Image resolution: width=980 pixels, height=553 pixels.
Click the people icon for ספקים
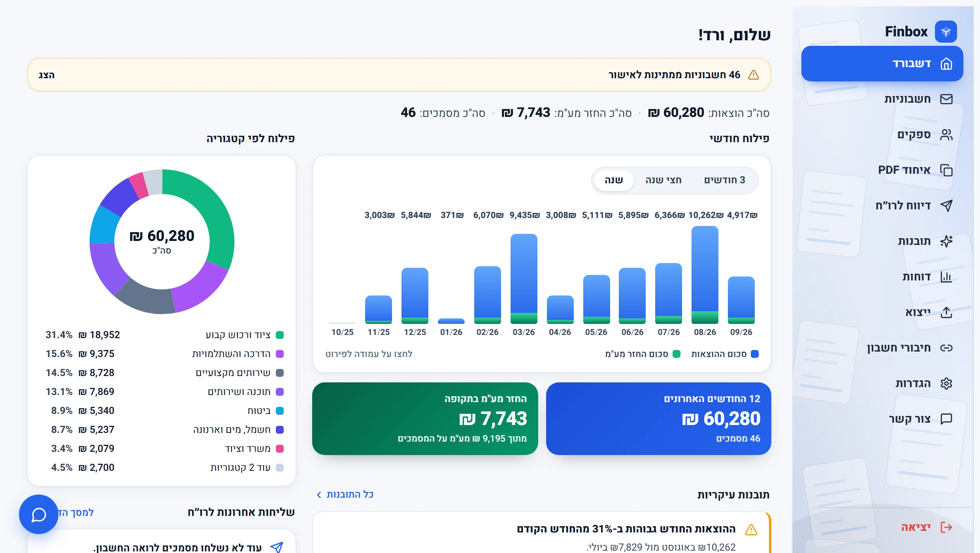[946, 135]
